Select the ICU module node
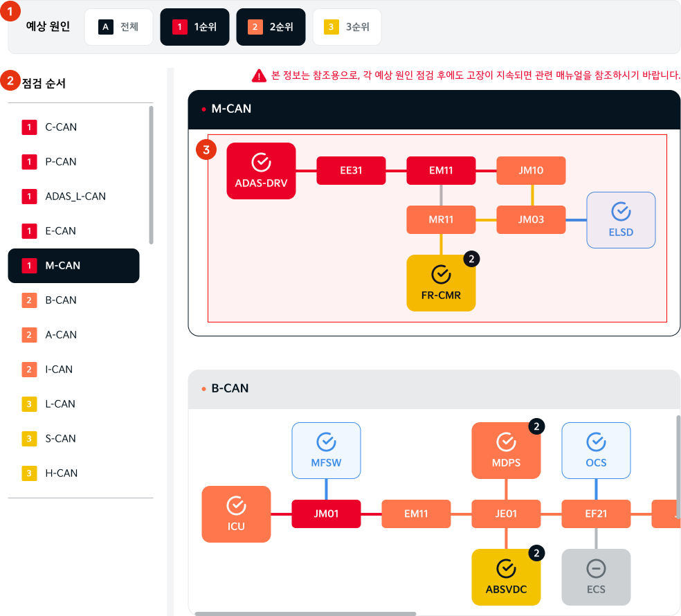 pyautogui.click(x=236, y=514)
